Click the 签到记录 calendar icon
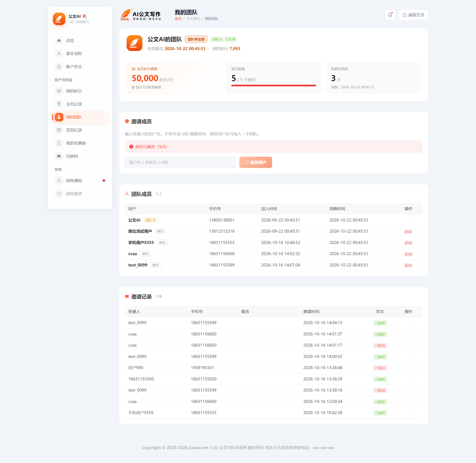Screen dimensions: 476x463 tap(59, 130)
